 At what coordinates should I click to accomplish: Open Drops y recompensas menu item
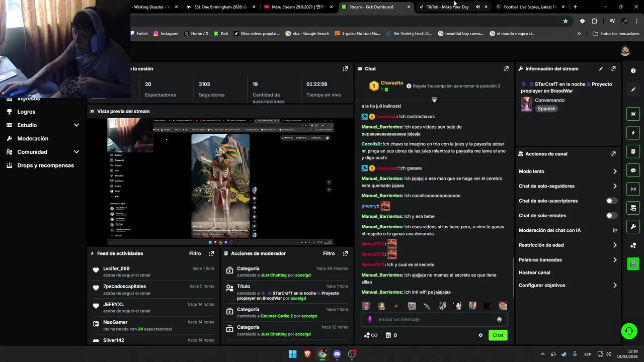tap(45, 165)
